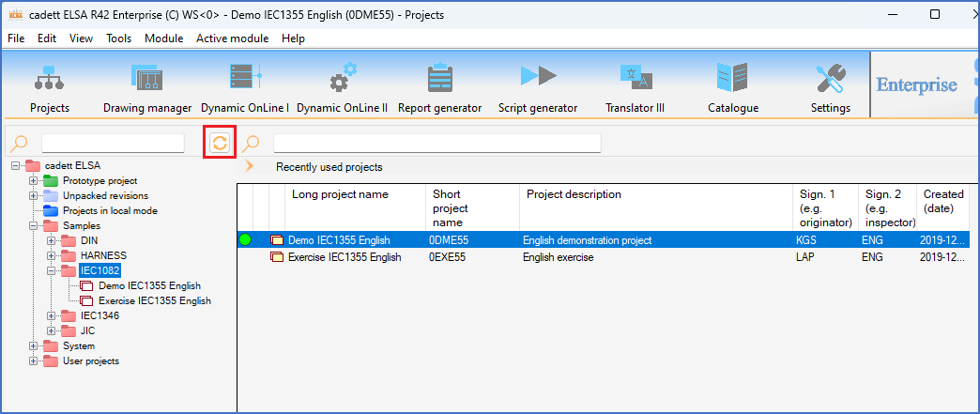
Task: Maximize the application window
Action: pyautogui.click(x=935, y=14)
